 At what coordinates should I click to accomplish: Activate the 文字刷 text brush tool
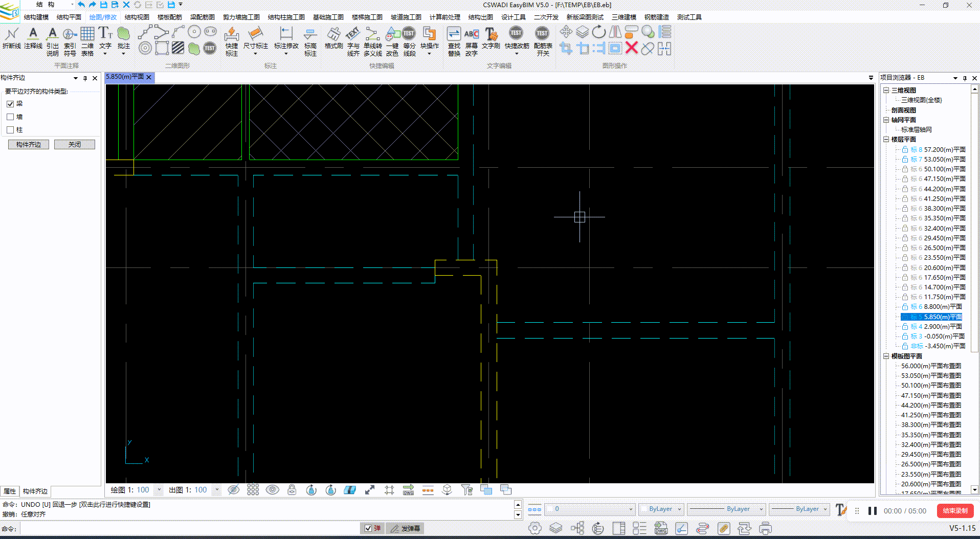(491, 38)
